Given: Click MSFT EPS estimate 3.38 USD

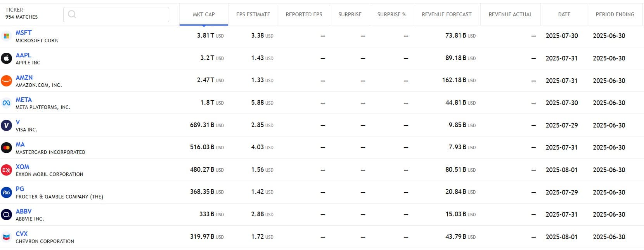Looking at the screenshot, I should coord(262,36).
